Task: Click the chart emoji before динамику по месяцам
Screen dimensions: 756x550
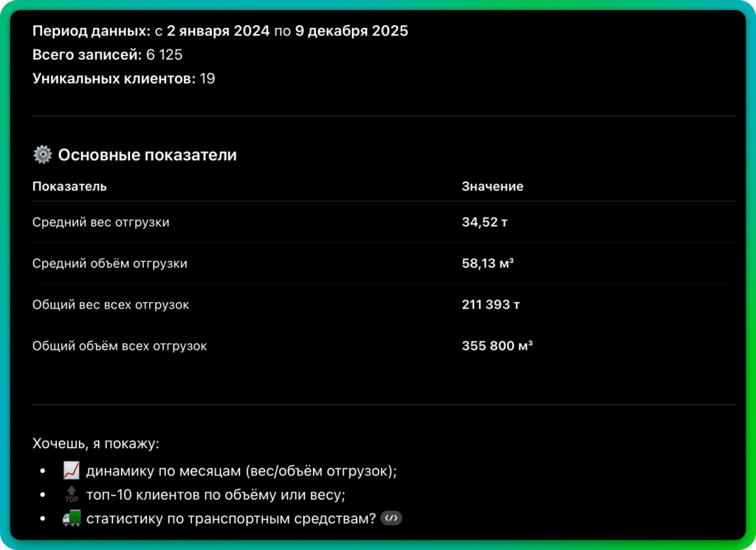Action: click(72, 470)
